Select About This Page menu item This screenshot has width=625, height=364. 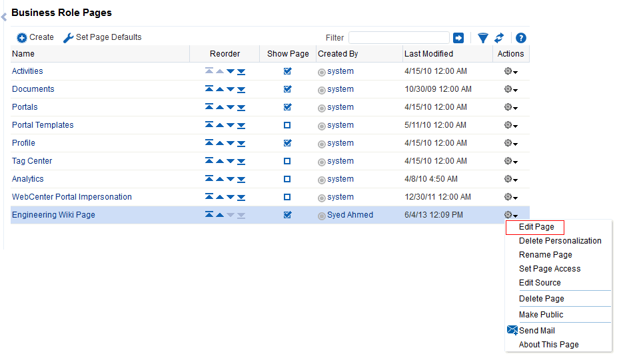tap(548, 345)
